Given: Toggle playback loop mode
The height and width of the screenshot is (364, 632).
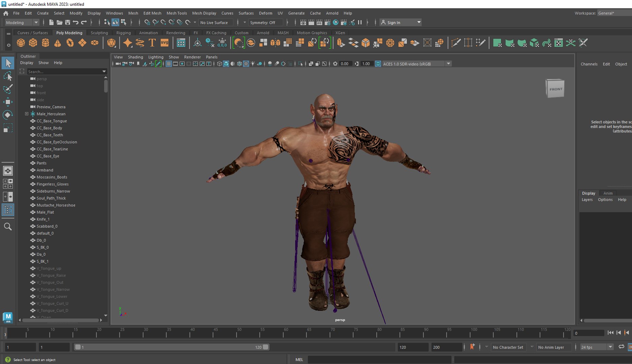Looking at the screenshot, I should coord(621,347).
